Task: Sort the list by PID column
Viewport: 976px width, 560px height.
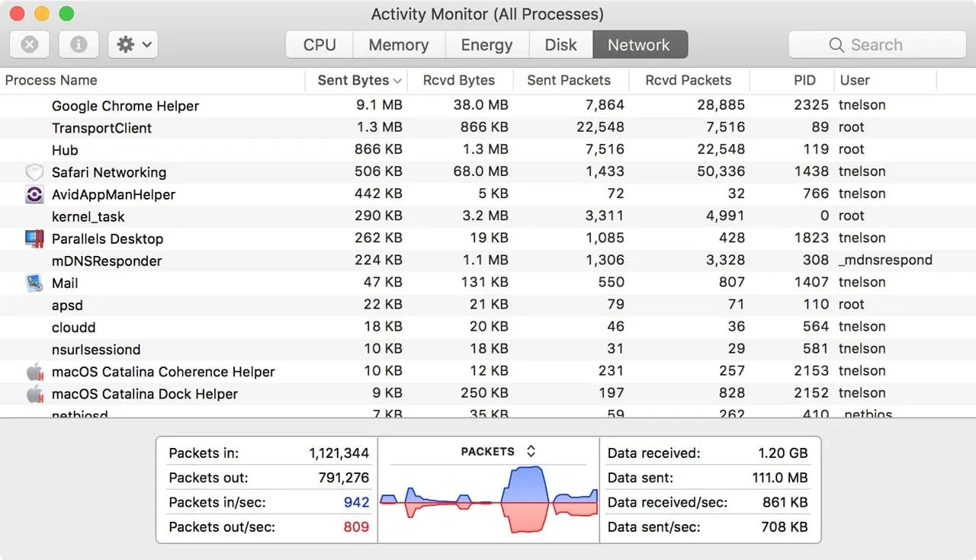Action: (x=803, y=80)
